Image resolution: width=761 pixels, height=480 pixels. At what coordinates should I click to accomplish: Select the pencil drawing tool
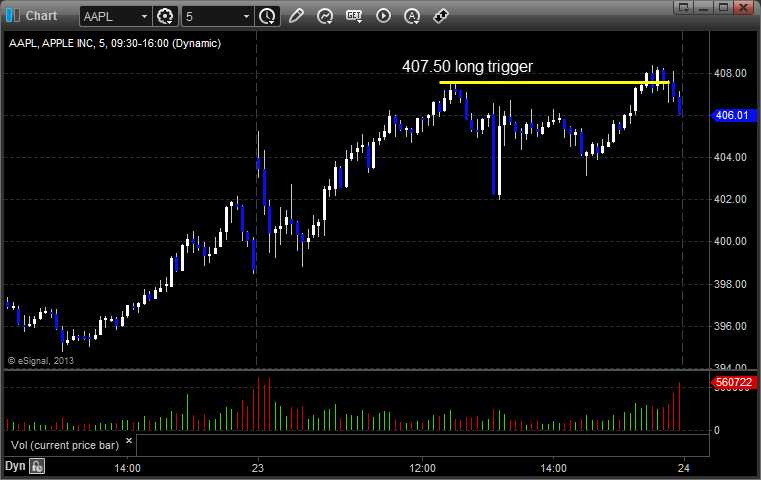click(296, 16)
